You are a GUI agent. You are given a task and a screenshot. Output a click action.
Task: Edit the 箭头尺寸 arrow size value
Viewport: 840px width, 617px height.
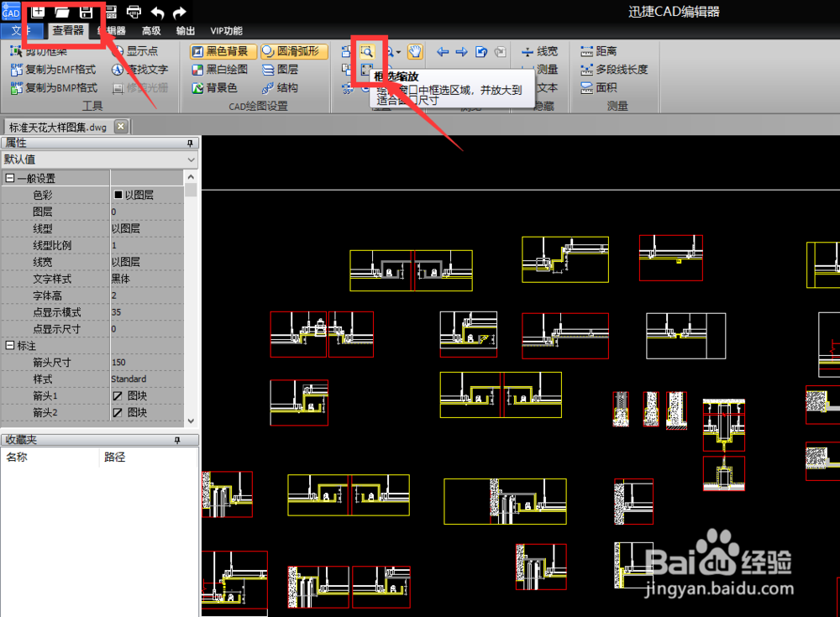point(147,363)
